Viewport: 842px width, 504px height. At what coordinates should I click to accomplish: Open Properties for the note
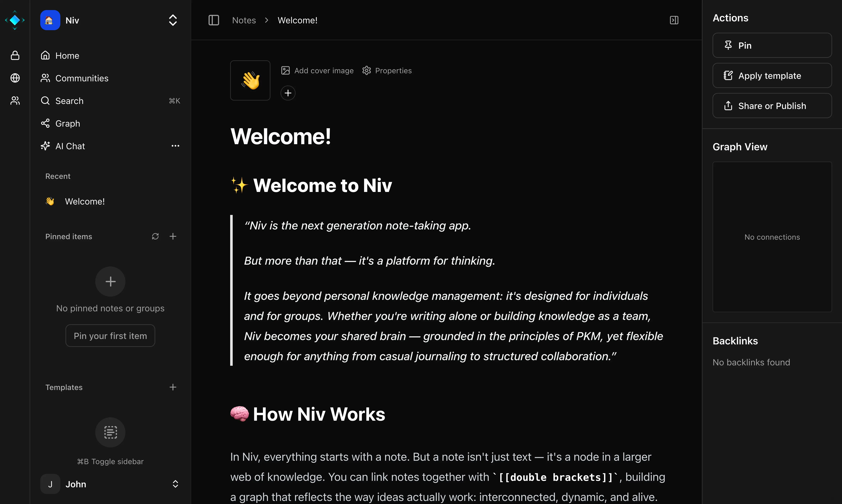click(x=387, y=70)
